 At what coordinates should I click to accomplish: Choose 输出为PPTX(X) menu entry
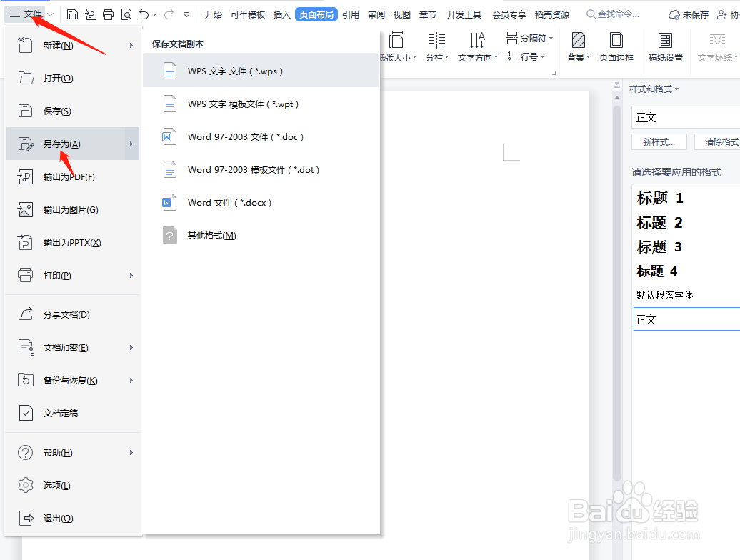click(x=73, y=242)
